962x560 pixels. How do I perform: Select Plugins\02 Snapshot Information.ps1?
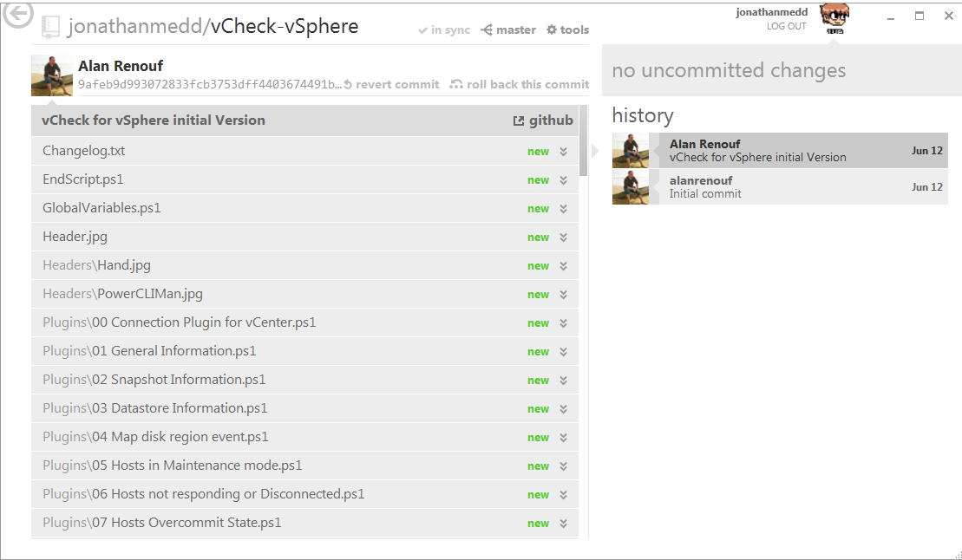coord(154,380)
